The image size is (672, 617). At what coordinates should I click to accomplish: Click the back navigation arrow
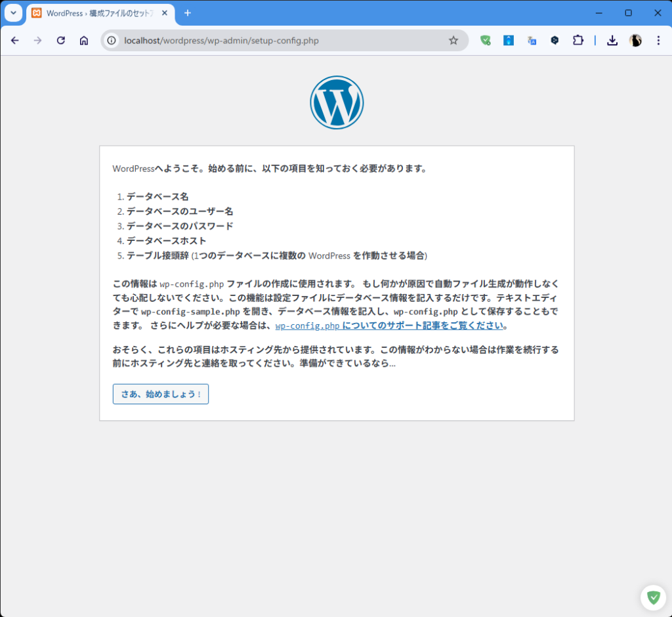[15, 41]
